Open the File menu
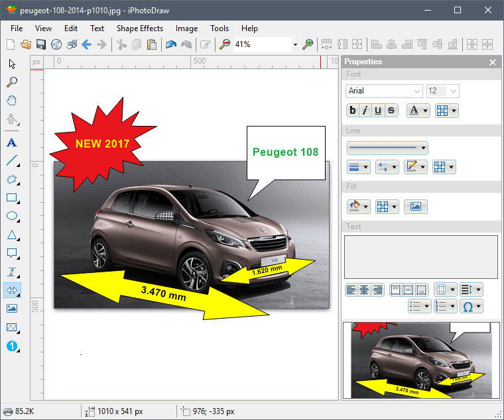The width and height of the screenshot is (504, 420). [17, 28]
